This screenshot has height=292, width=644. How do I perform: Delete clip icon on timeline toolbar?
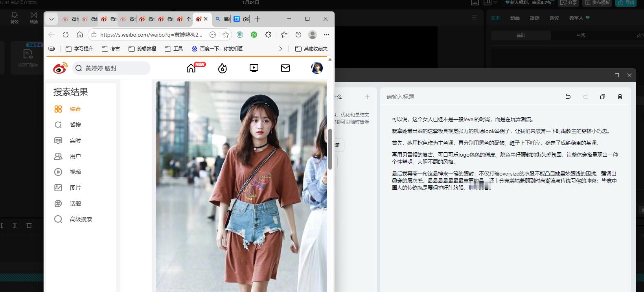[29, 225]
